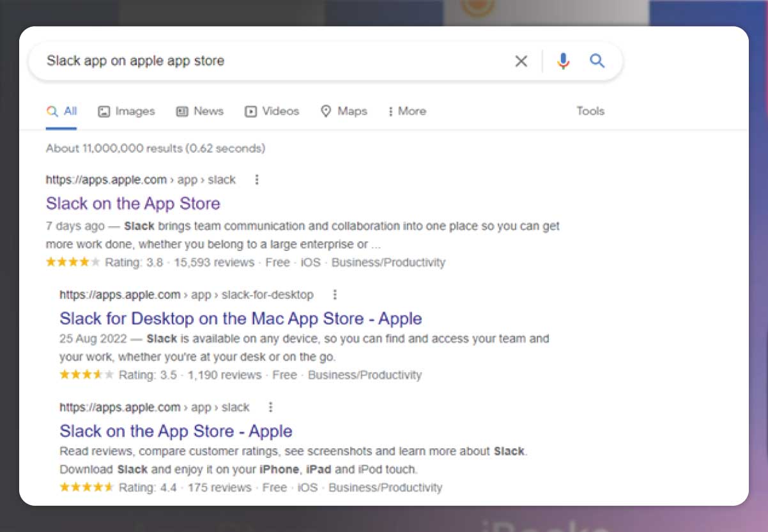Open Slack on the App Store - Apple link
The width and height of the screenshot is (768, 532).
click(x=176, y=431)
